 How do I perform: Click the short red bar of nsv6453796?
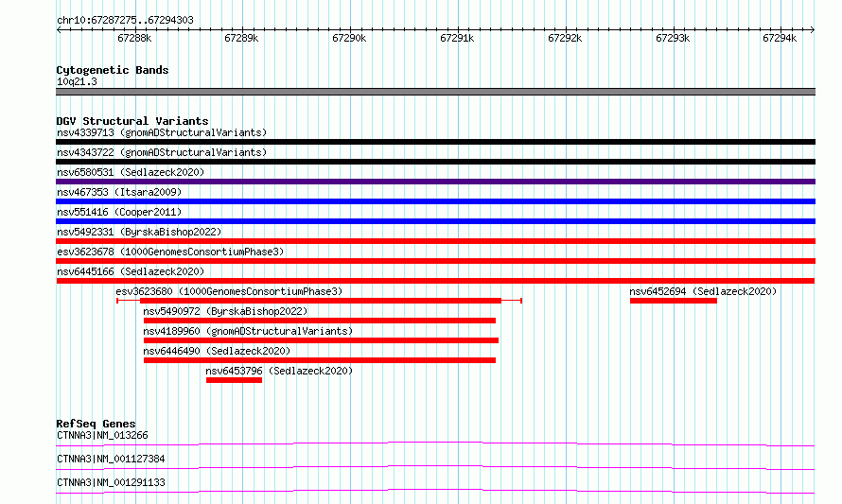click(x=234, y=380)
